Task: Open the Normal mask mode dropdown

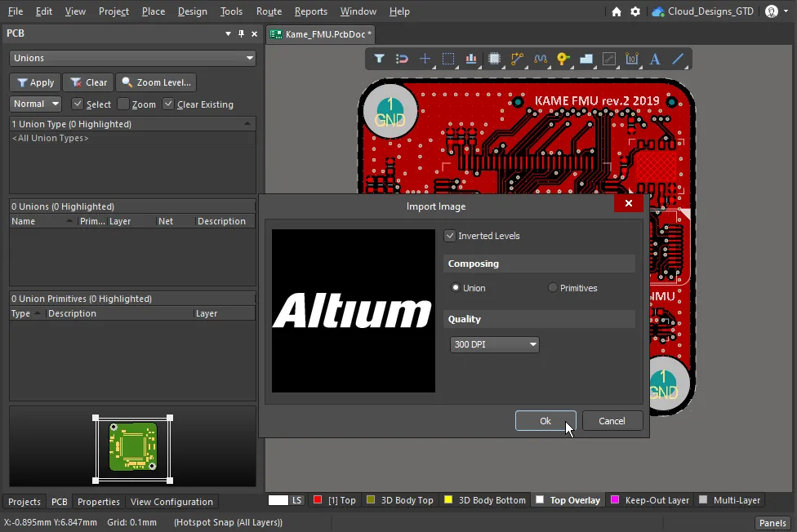Action: click(36, 104)
